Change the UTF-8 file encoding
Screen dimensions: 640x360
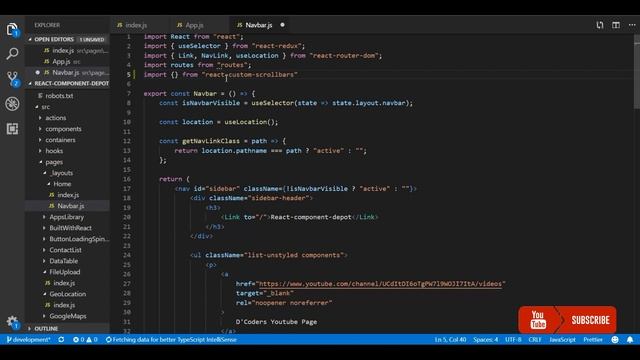[x=513, y=340]
